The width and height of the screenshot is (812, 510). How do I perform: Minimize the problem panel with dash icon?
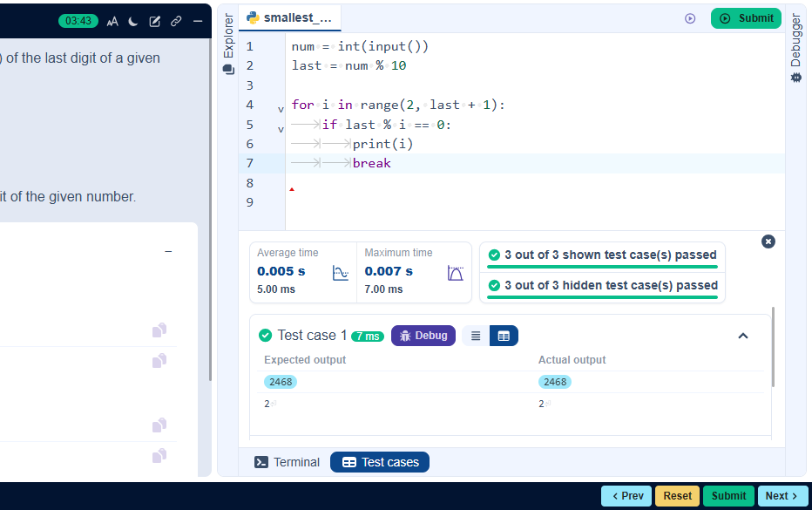pos(197,21)
